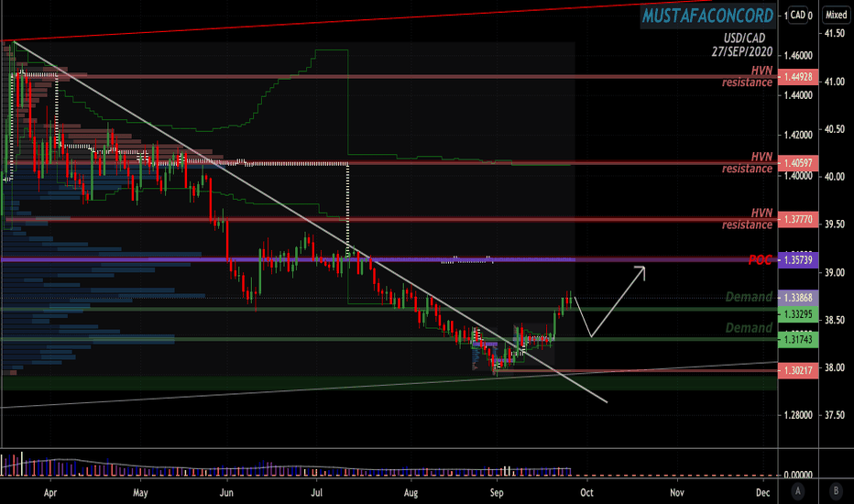Click the Aug label on the time axis

[411, 493]
